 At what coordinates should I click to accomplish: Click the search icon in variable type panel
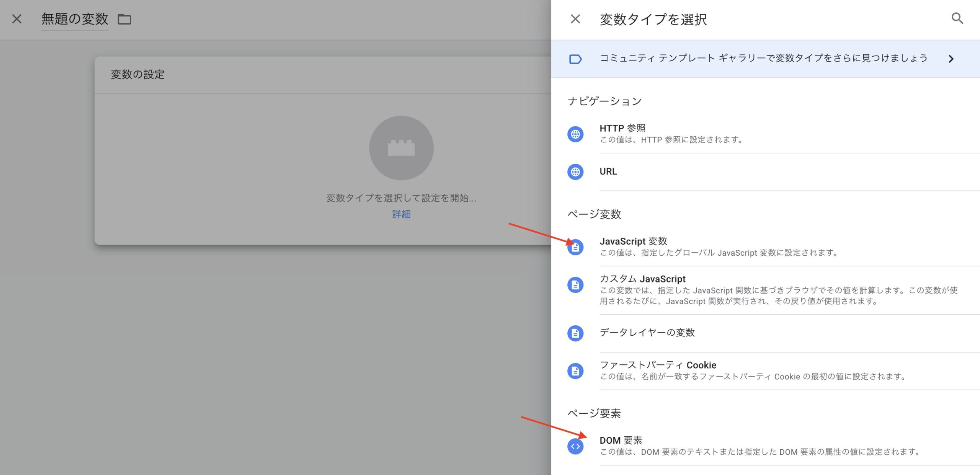pyautogui.click(x=957, y=18)
